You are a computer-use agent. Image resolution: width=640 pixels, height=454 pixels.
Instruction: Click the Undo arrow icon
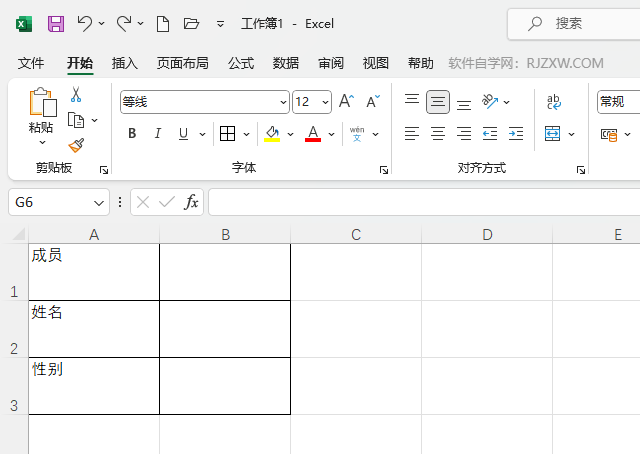[84, 23]
